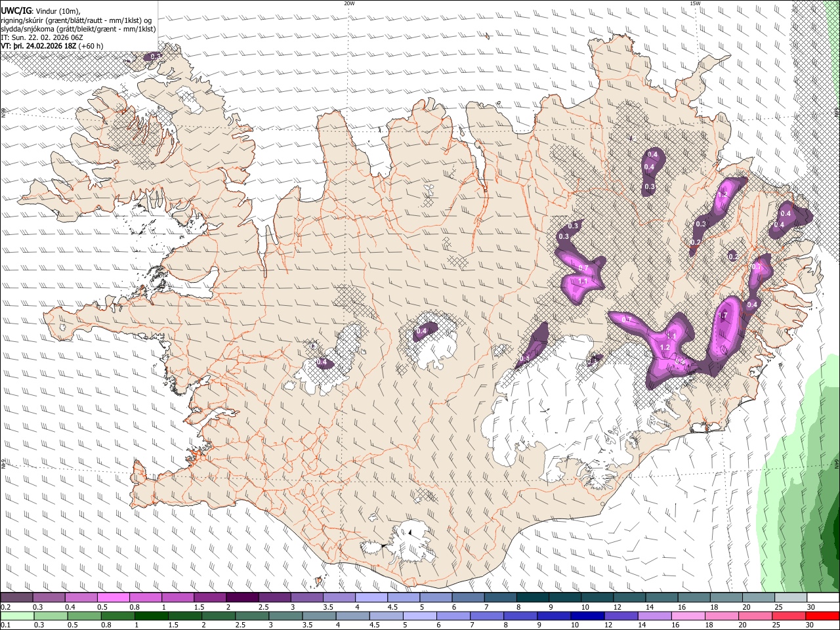Click the 20W longitude label
Viewport: 840px width, 630px height.
[350, 3]
